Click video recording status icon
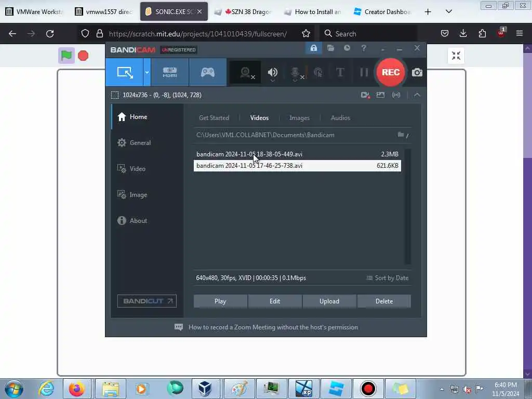This screenshot has width=532, height=399. coord(365,95)
